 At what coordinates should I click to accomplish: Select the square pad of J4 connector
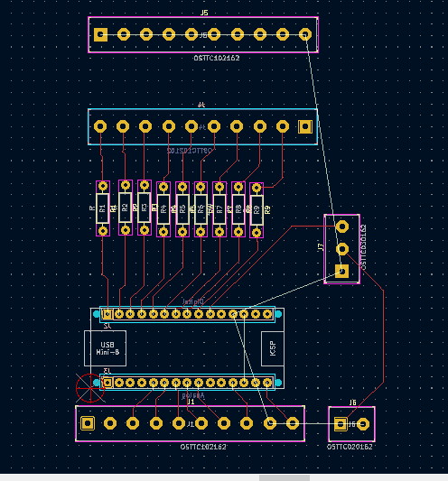(x=305, y=126)
